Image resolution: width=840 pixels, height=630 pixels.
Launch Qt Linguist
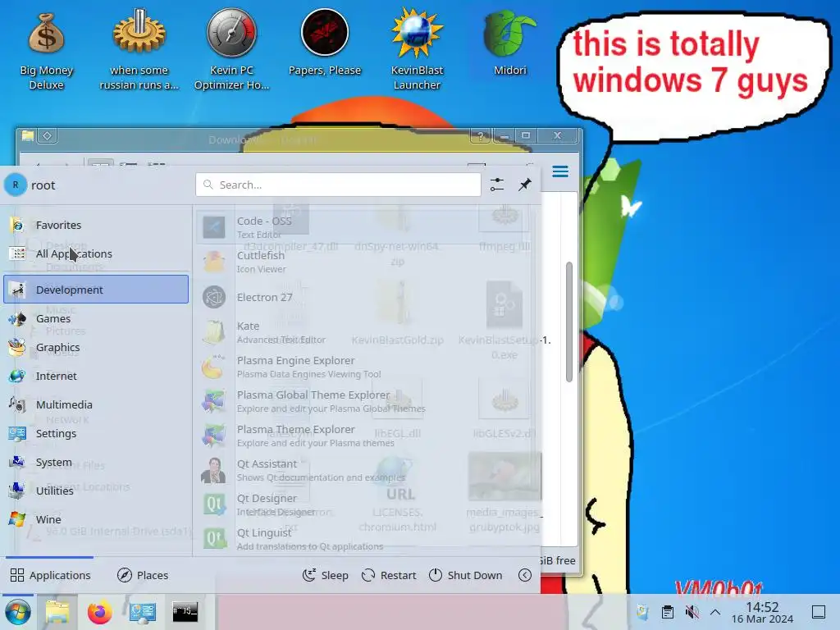coord(364,539)
